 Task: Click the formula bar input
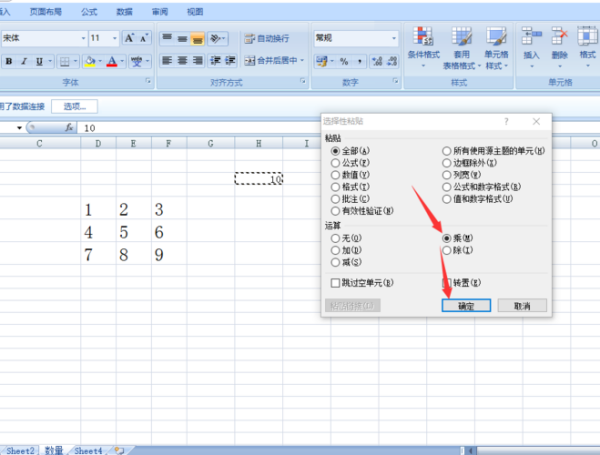pyautogui.click(x=199, y=128)
